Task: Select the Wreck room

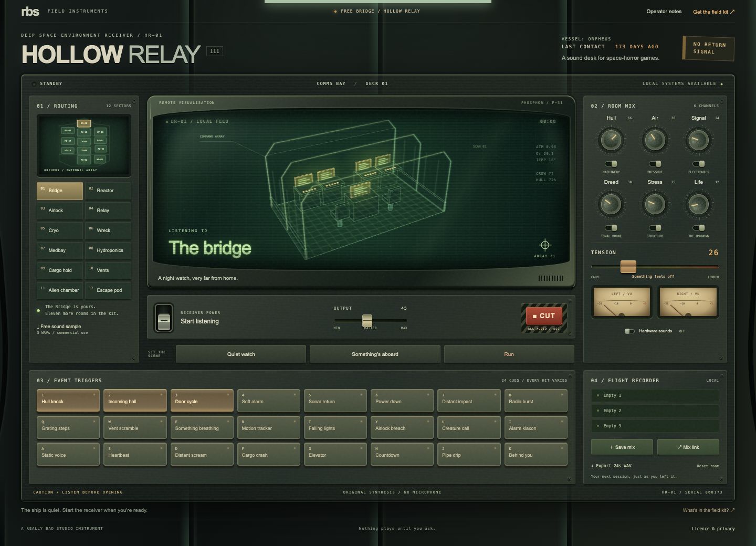Action: (108, 230)
